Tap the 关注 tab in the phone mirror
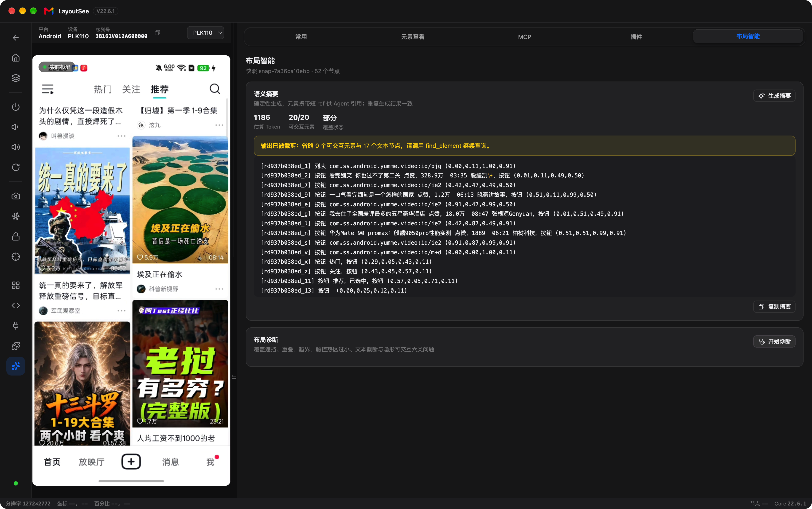This screenshot has height=509, width=812. click(x=131, y=89)
